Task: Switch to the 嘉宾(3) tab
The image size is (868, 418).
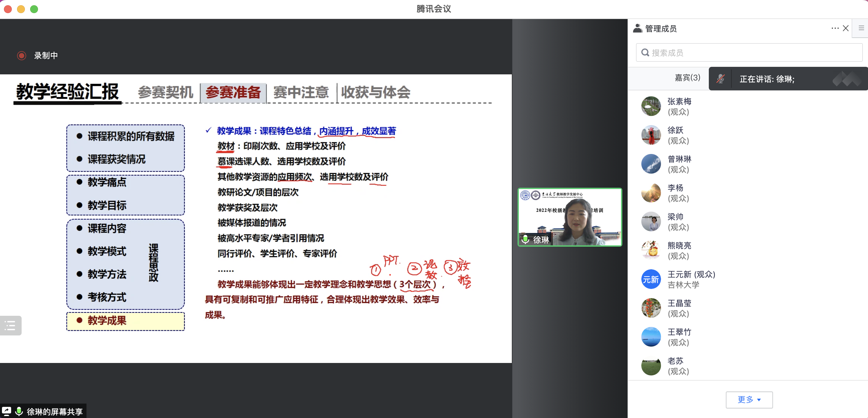Action: (x=687, y=78)
